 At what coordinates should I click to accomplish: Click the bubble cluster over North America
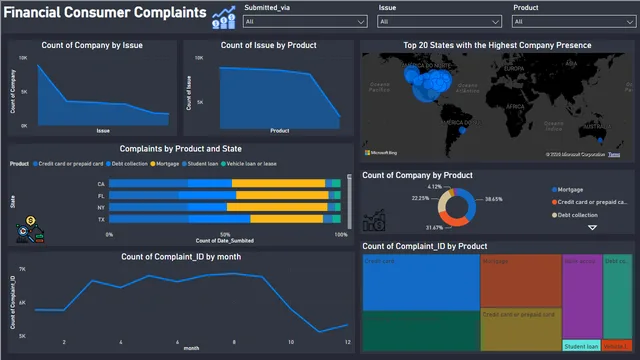(428, 84)
